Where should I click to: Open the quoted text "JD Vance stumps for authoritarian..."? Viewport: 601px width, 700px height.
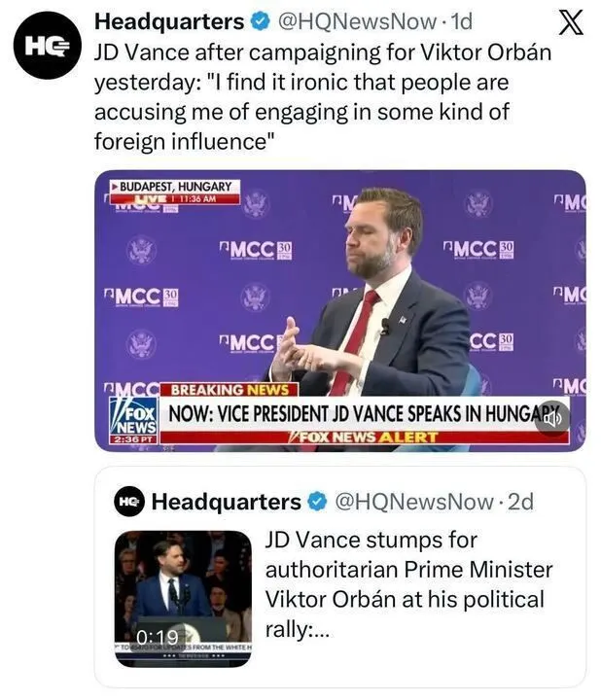click(408, 583)
